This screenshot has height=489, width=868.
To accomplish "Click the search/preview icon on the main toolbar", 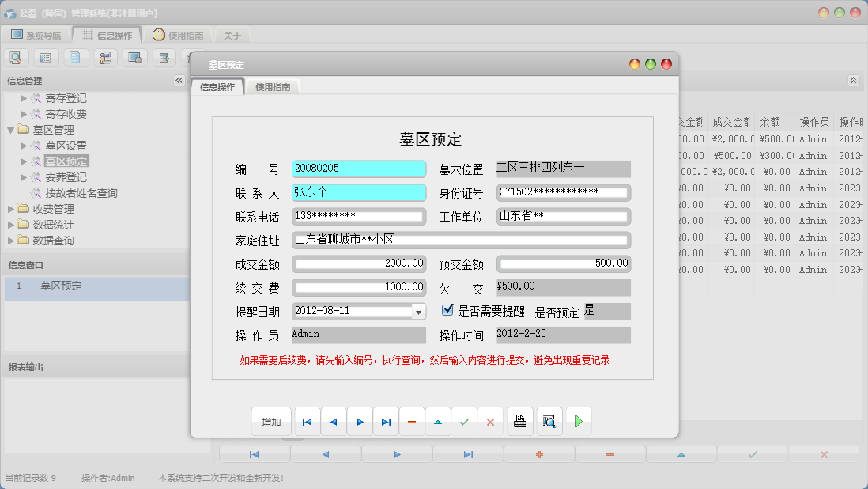I will (16, 57).
